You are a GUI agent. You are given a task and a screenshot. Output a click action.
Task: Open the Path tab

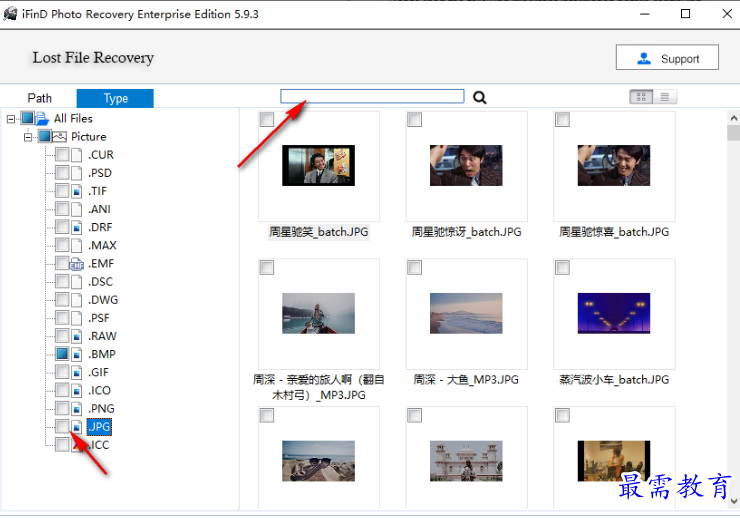point(40,98)
